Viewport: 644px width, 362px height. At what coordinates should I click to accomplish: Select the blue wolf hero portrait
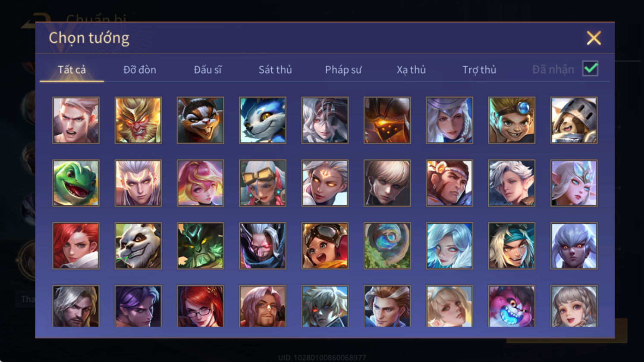pos(263,120)
